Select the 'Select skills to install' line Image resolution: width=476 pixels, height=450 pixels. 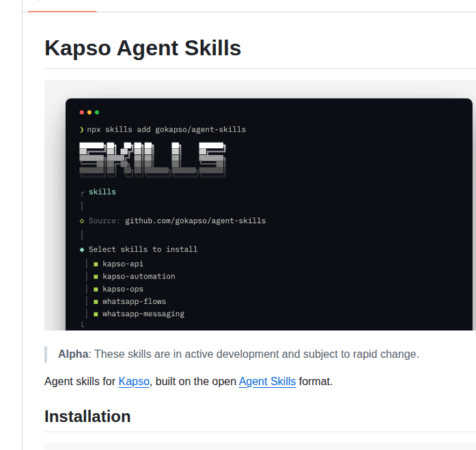(143, 249)
